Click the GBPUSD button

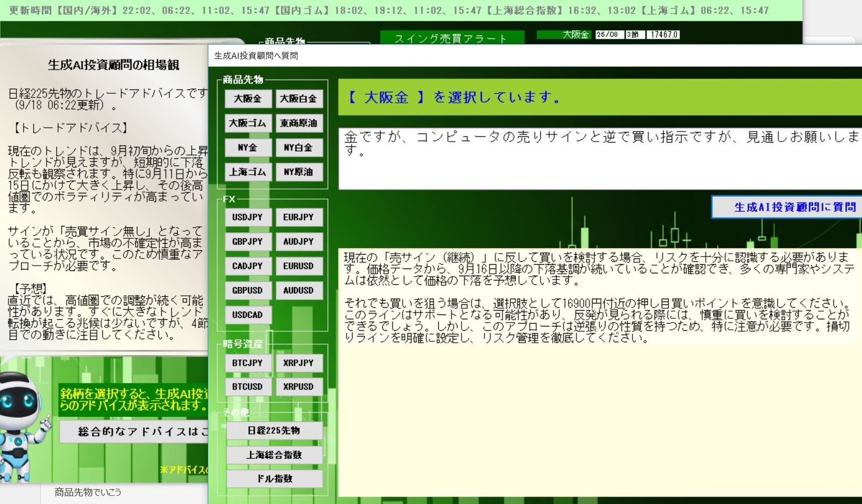pos(248,290)
